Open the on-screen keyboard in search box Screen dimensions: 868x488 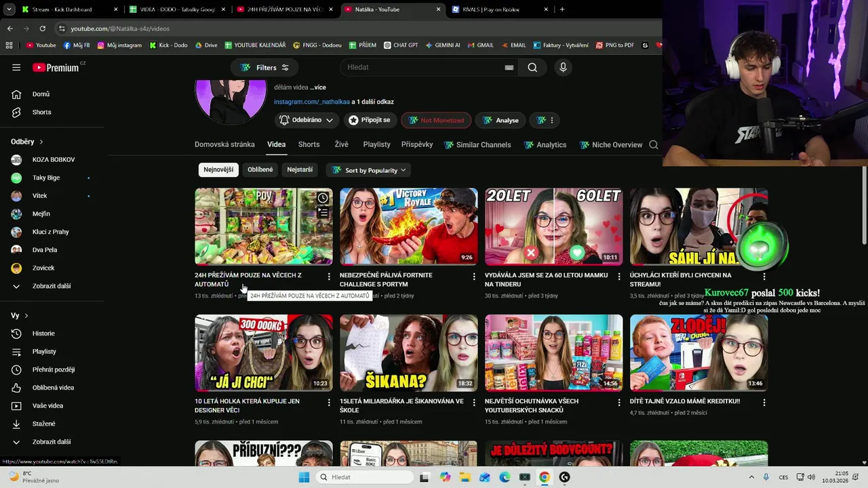click(509, 67)
